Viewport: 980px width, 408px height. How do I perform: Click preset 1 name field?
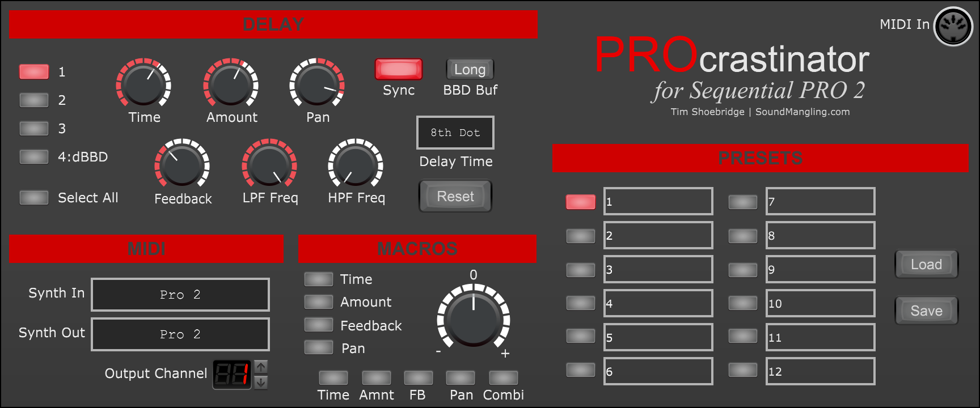[x=658, y=201]
